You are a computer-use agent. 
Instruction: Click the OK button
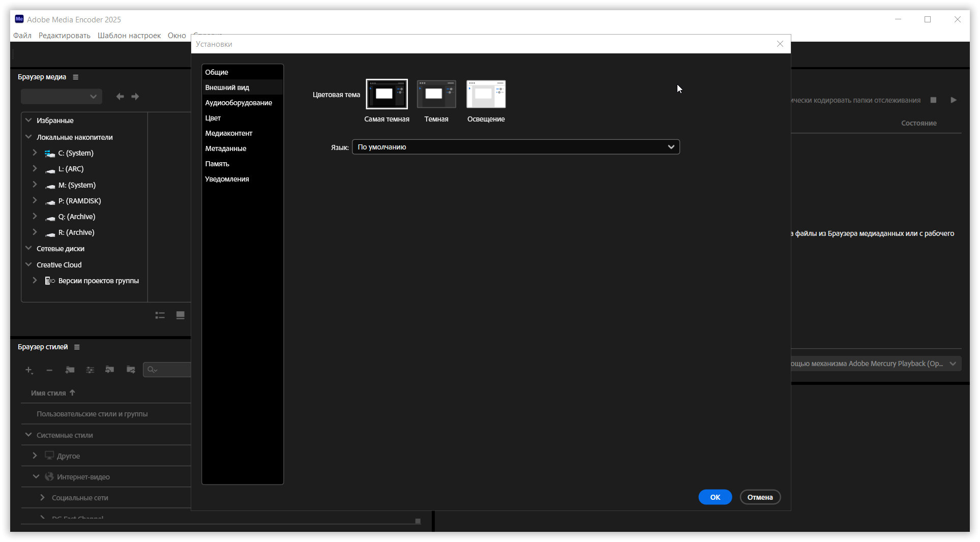[x=715, y=497]
